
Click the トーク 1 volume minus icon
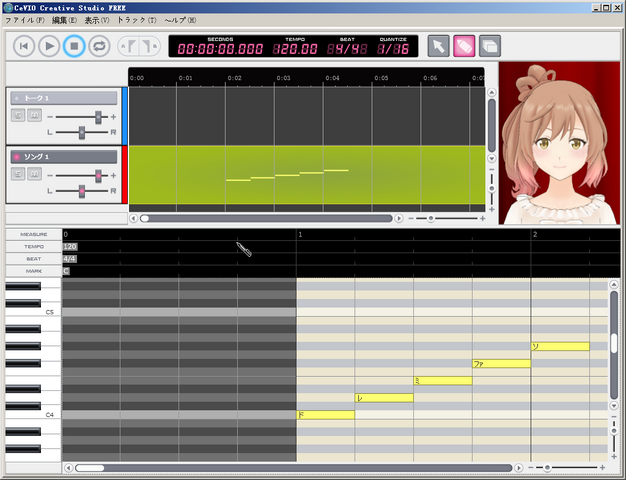tap(50, 117)
